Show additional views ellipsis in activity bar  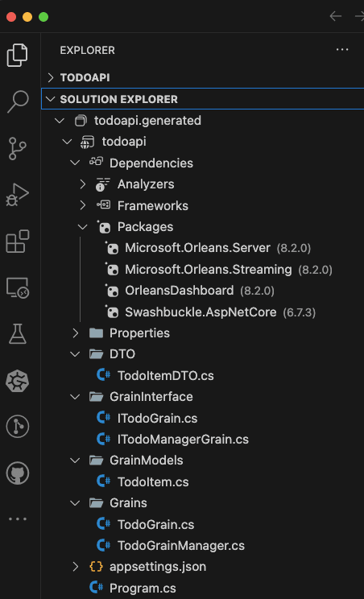click(x=18, y=518)
